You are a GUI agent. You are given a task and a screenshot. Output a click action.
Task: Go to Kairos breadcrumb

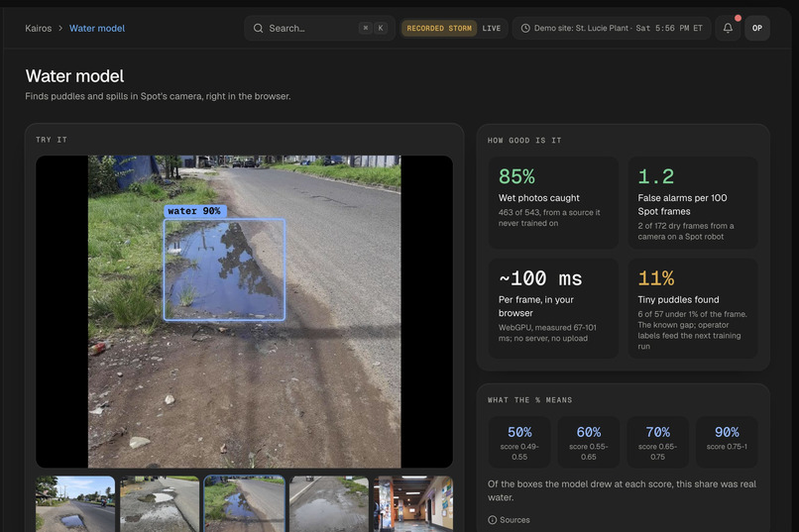pyautogui.click(x=39, y=28)
